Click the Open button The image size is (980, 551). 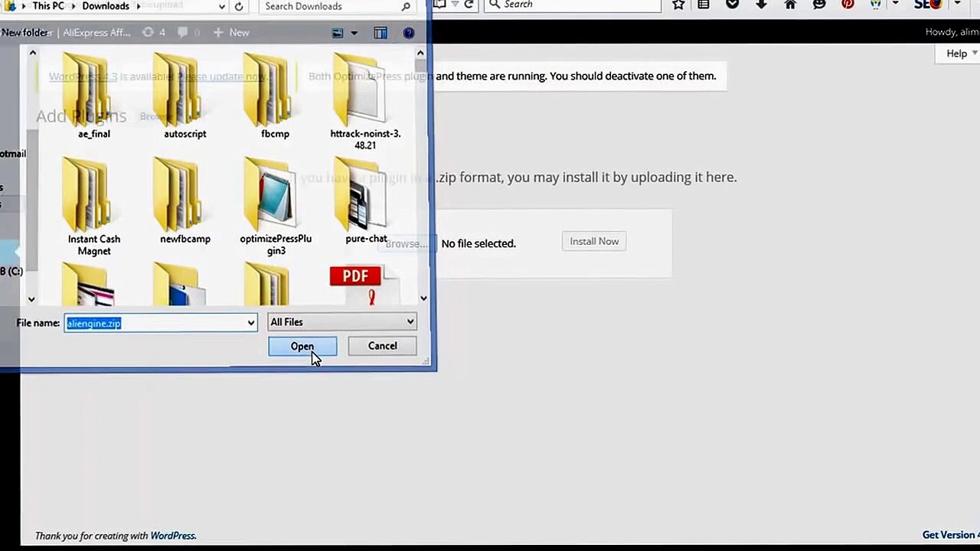click(302, 347)
